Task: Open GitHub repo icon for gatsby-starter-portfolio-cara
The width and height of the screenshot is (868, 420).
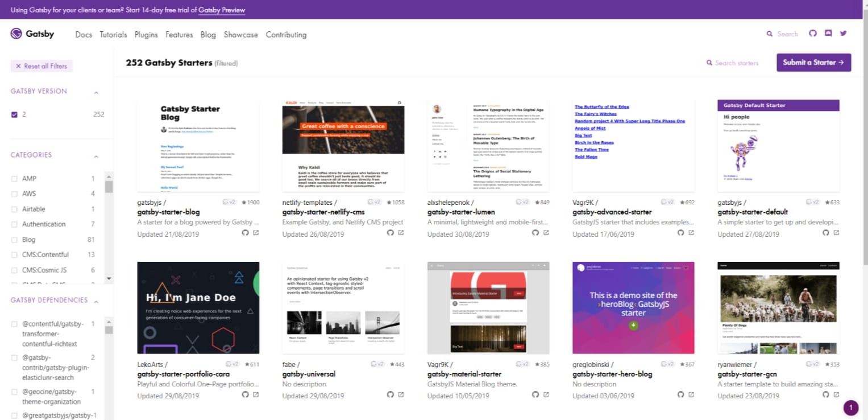Action: tap(246, 394)
